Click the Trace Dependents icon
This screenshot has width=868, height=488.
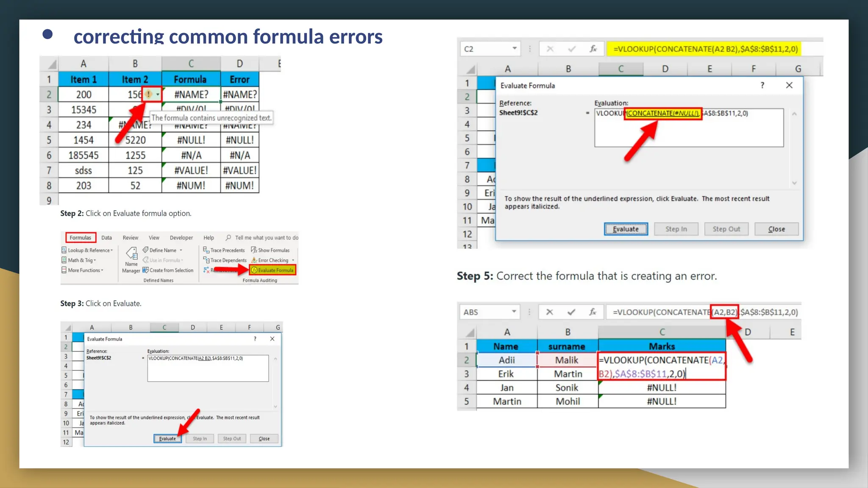click(206, 260)
